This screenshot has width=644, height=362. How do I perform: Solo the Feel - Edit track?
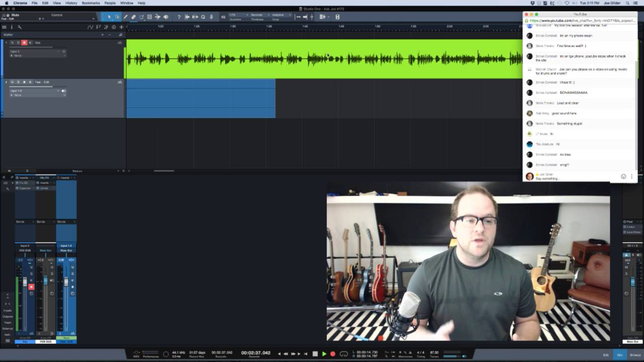click(18, 82)
